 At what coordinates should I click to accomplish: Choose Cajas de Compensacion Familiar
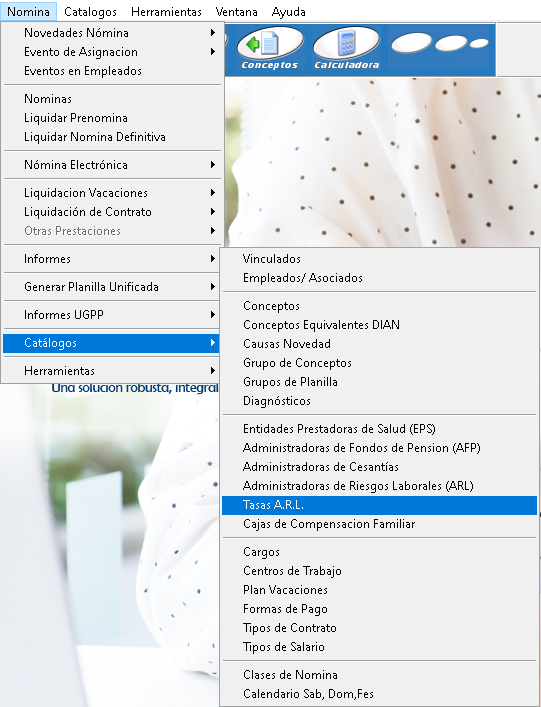pyautogui.click(x=379, y=524)
